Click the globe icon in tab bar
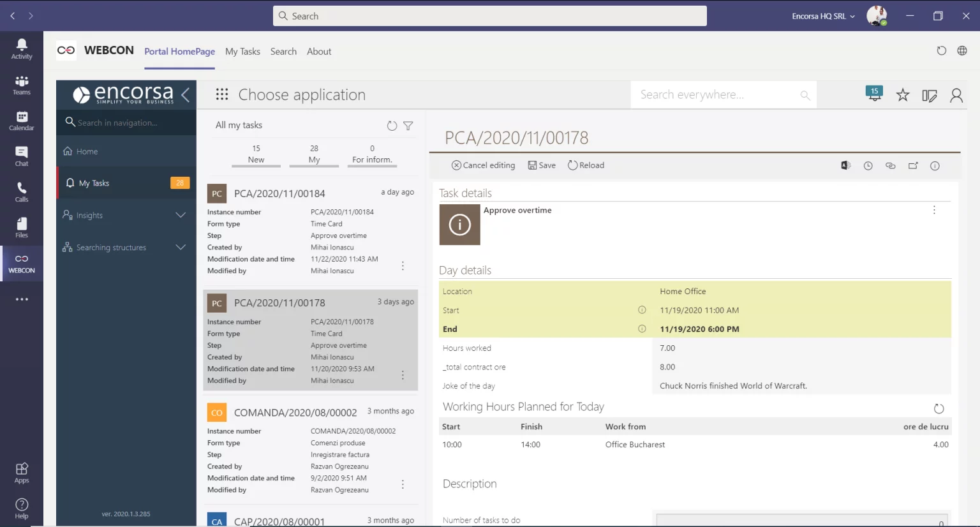 [x=962, y=51]
